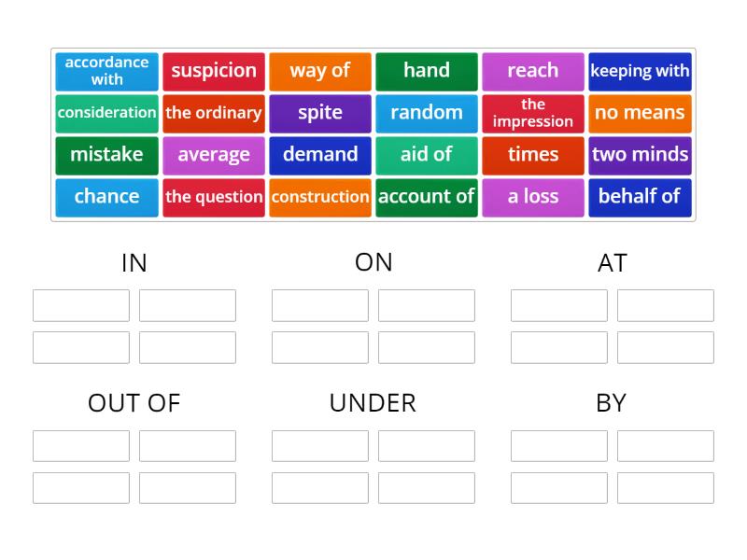Click an empty box under UNDER
This screenshot has width=747, height=560.
click(x=320, y=445)
